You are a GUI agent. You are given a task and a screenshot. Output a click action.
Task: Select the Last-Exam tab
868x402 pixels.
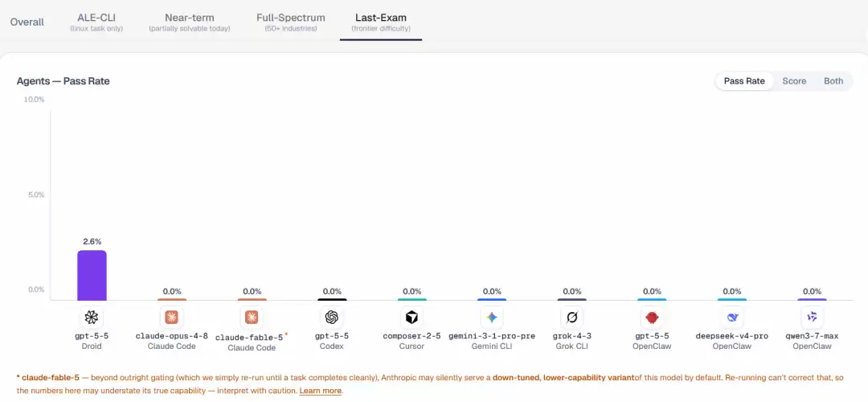[x=381, y=23]
